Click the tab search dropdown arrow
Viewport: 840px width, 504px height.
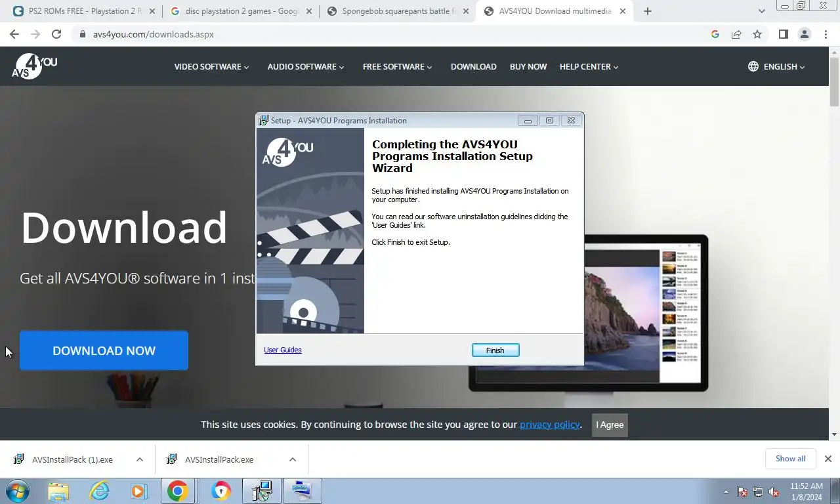(x=761, y=11)
